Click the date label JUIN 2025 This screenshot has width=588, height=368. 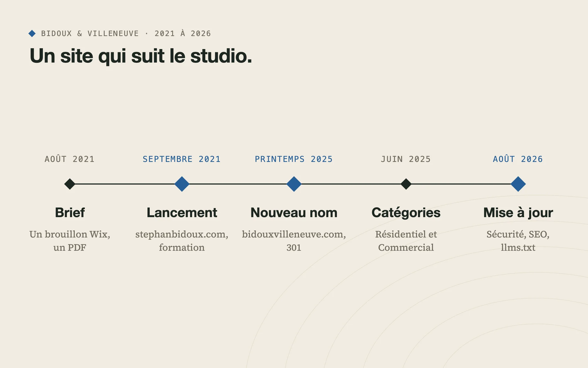pos(406,159)
